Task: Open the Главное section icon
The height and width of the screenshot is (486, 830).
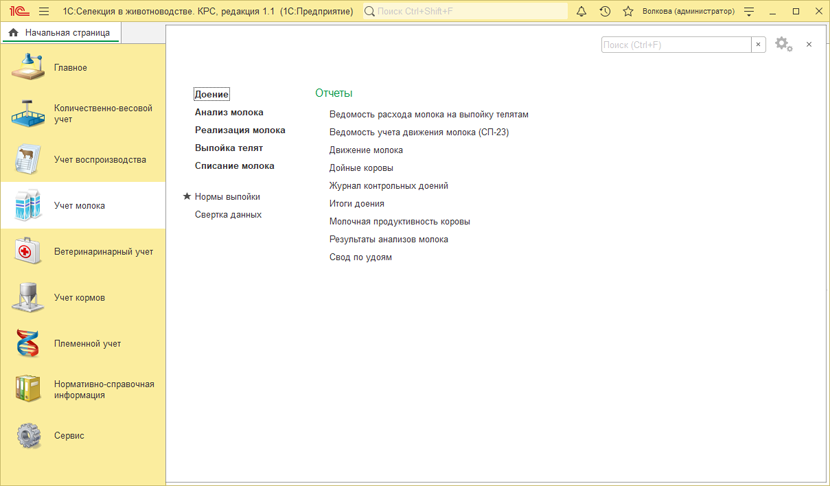Action: tap(28, 68)
